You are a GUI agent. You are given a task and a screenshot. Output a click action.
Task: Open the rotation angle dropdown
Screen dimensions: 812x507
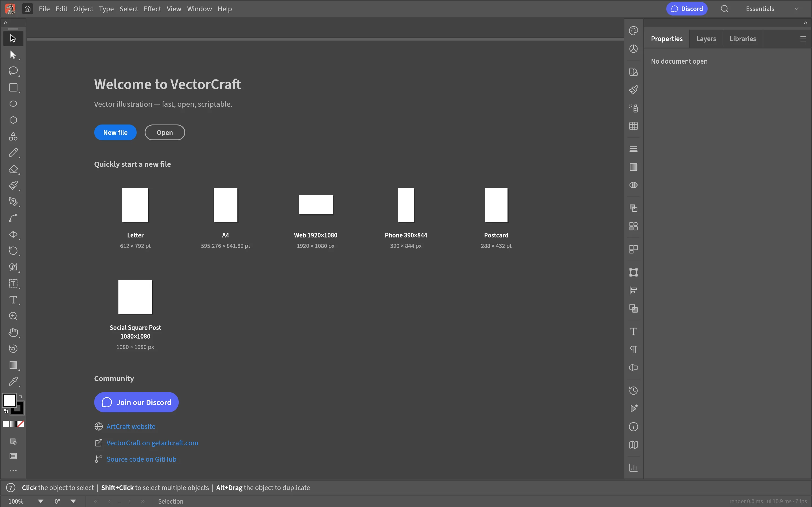73,501
